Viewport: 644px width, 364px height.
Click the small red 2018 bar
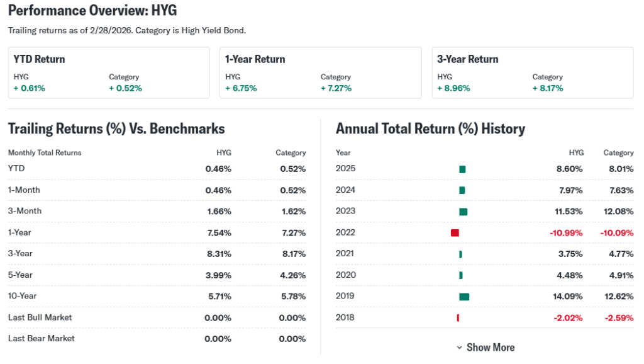click(x=458, y=318)
